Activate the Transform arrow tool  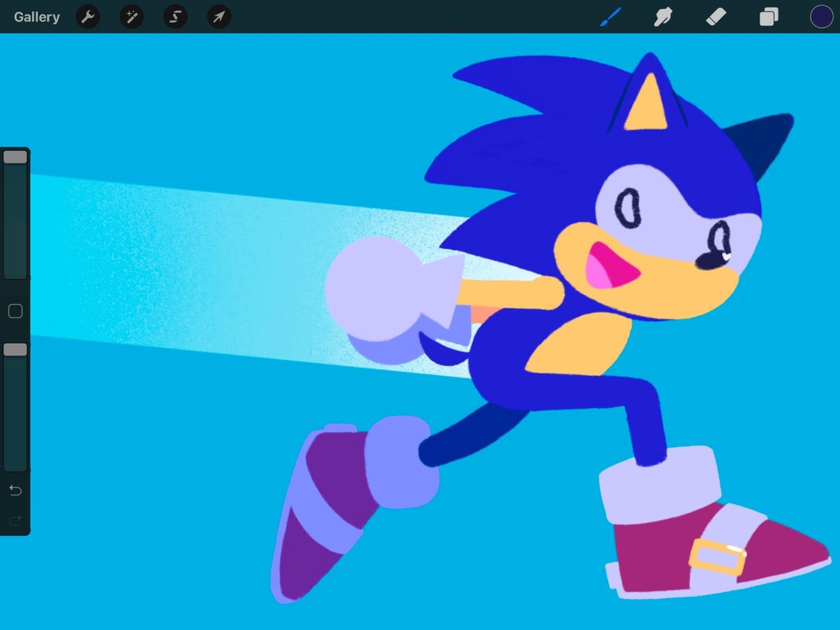point(219,17)
